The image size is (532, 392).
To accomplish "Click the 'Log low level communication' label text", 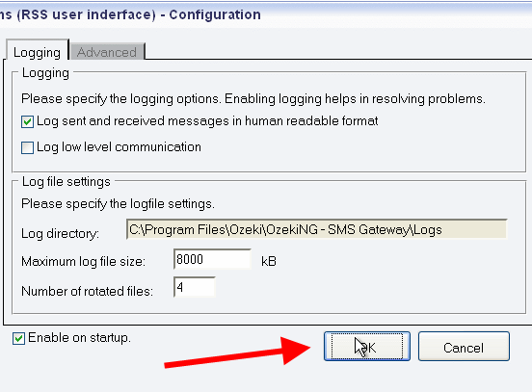I will pyautogui.click(x=119, y=147).
